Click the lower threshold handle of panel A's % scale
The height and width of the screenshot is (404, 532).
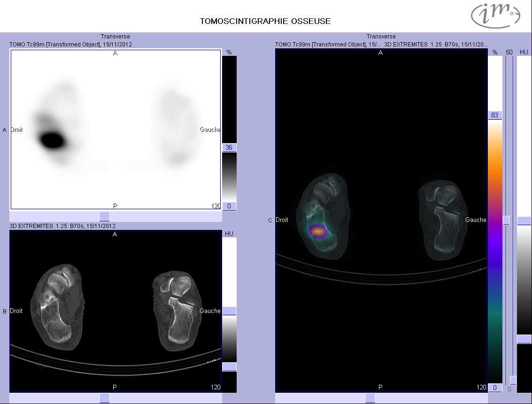[229, 206]
